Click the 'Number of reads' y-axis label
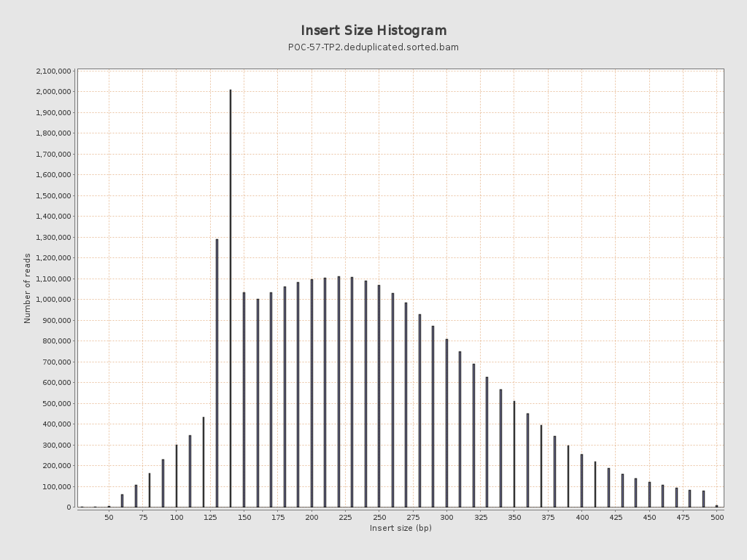This screenshot has width=747, height=560. (x=27, y=289)
